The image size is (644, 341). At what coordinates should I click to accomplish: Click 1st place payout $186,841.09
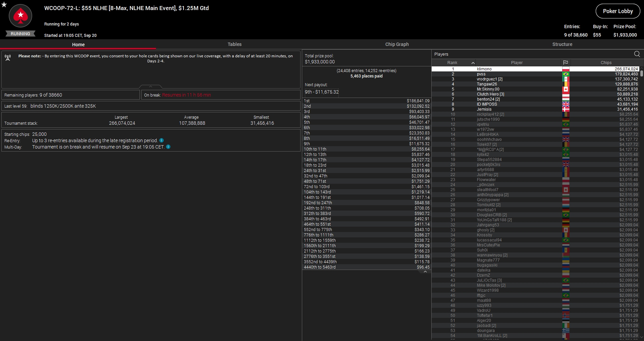point(418,101)
